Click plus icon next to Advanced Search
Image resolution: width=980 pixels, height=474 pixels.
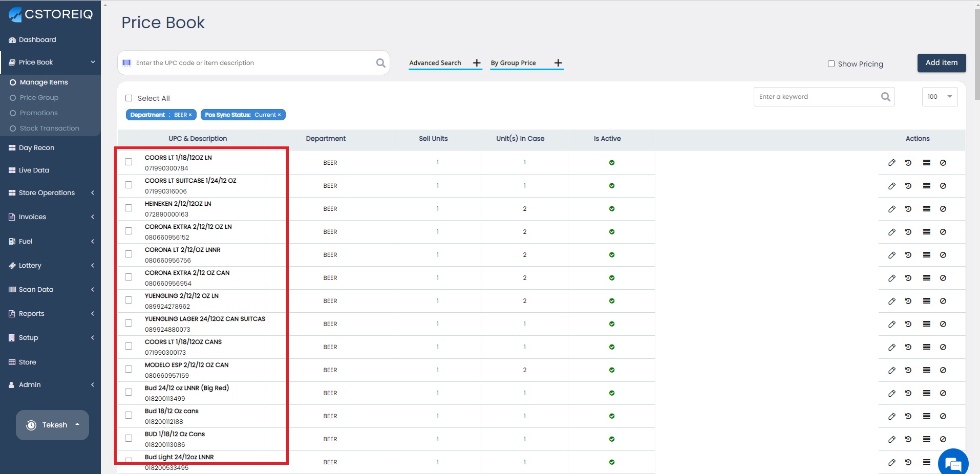[x=477, y=63]
